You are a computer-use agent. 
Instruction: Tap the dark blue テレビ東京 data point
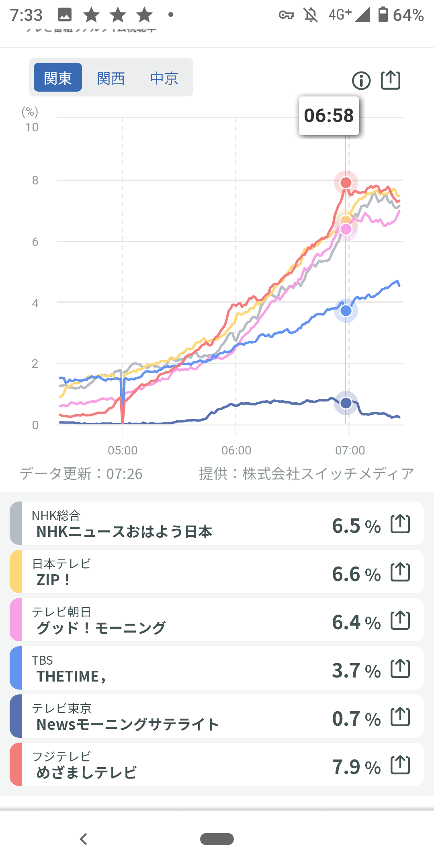point(346,403)
